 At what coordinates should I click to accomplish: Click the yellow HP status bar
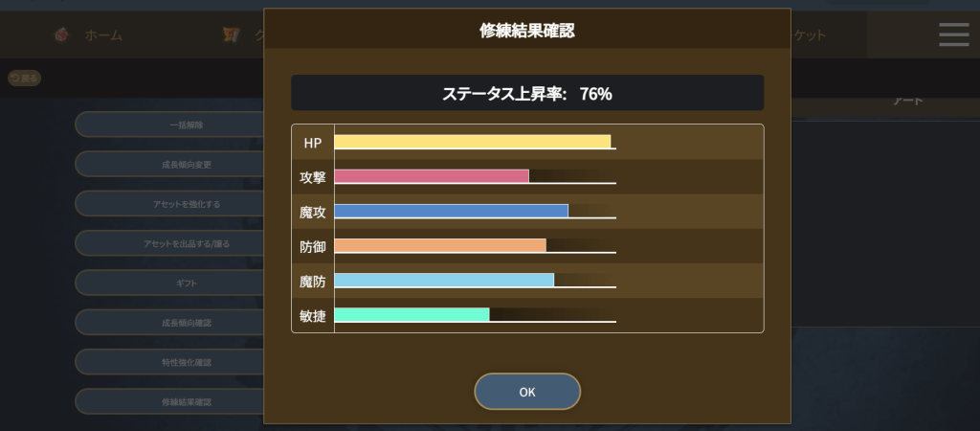[472, 142]
